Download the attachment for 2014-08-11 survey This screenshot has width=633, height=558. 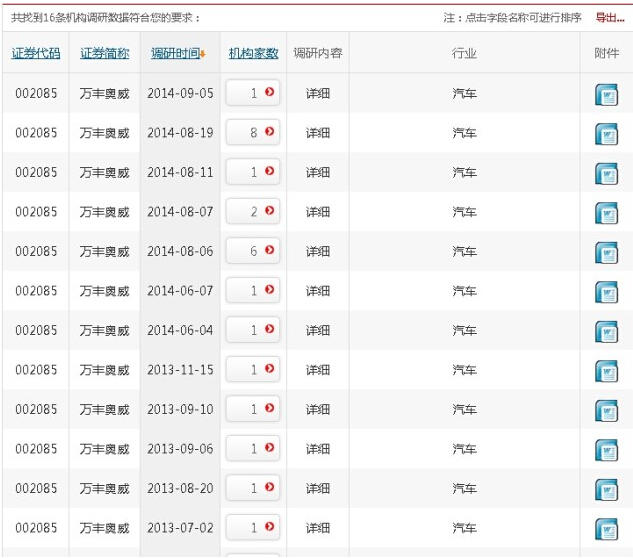606,174
